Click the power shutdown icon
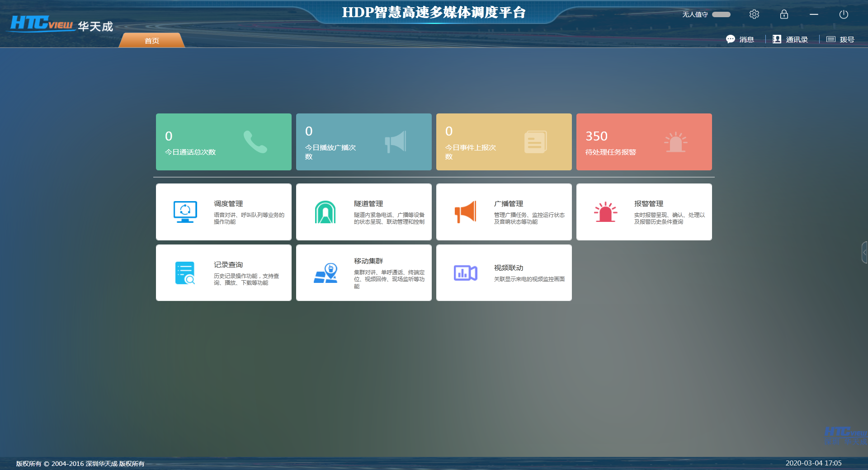868x470 pixels. (x=844, y=14)
